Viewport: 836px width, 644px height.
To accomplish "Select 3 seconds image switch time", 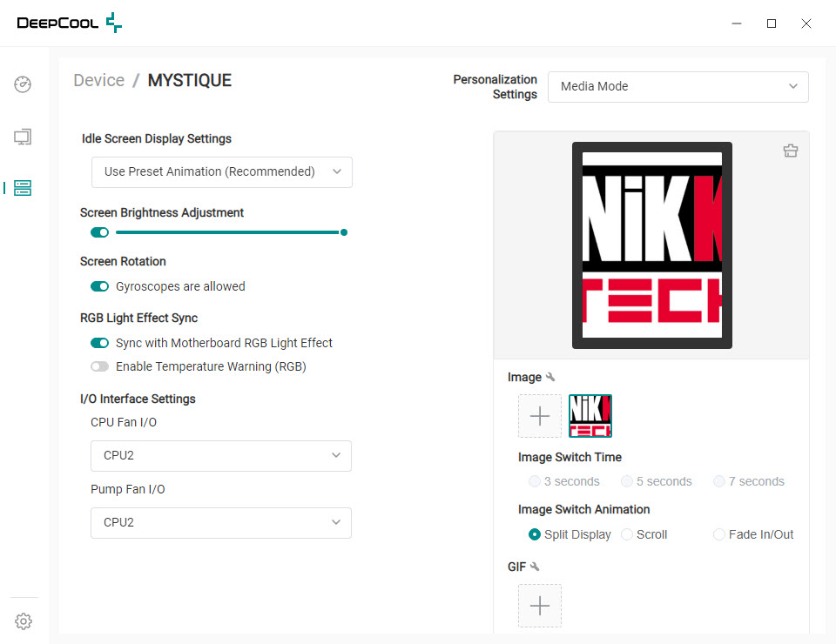I will tap(564, 481).
